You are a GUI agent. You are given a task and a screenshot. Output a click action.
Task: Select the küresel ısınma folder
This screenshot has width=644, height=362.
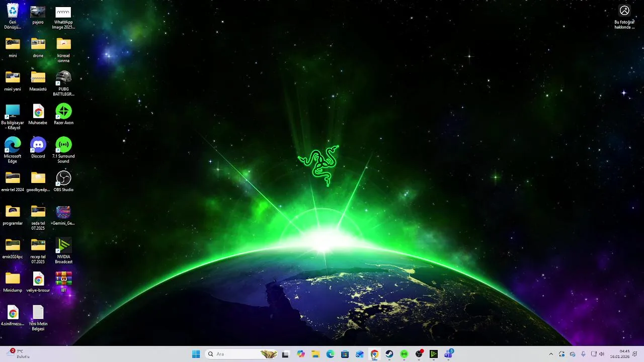pyautogui.click(x=63, y=50)
